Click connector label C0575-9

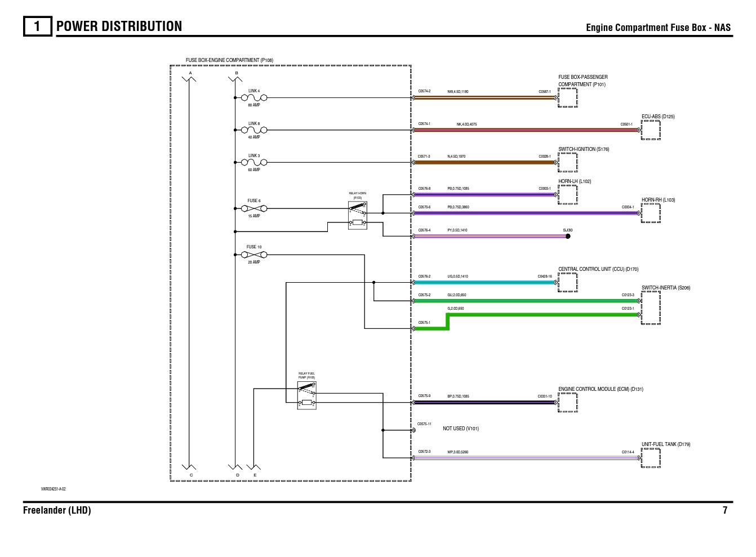(424, 396)
